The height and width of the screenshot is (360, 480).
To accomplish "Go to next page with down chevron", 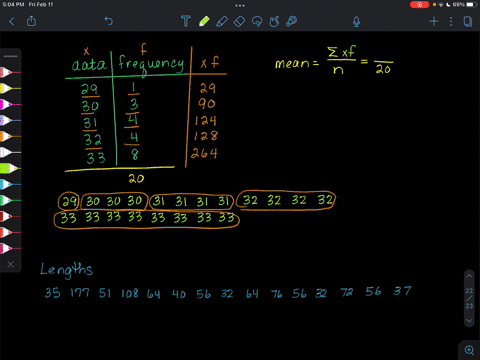I will (x=469, y=321).
